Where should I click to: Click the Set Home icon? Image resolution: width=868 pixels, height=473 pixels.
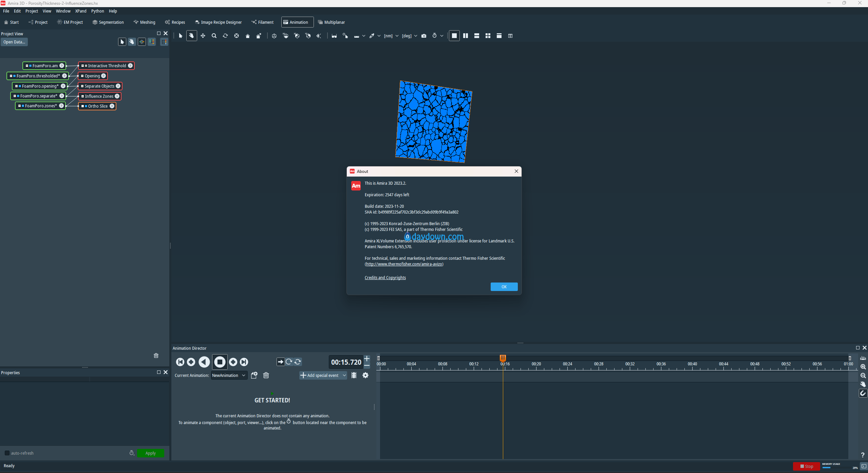(259, 36)
